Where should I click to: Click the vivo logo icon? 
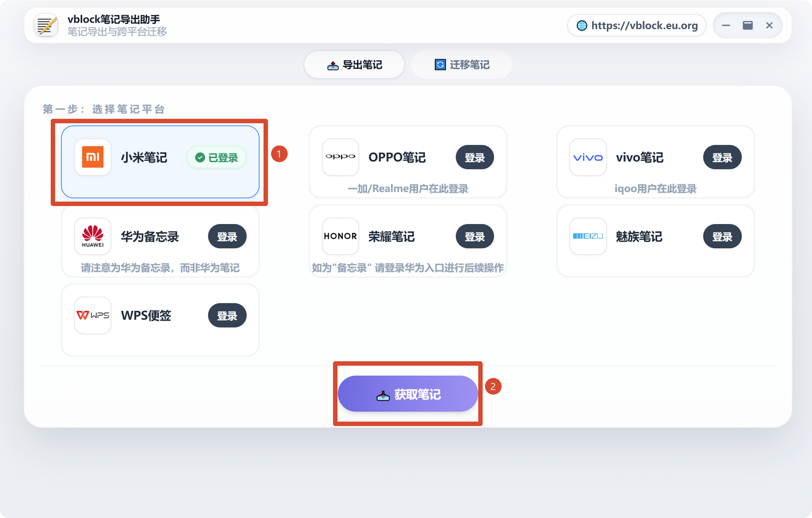[588, 157]
